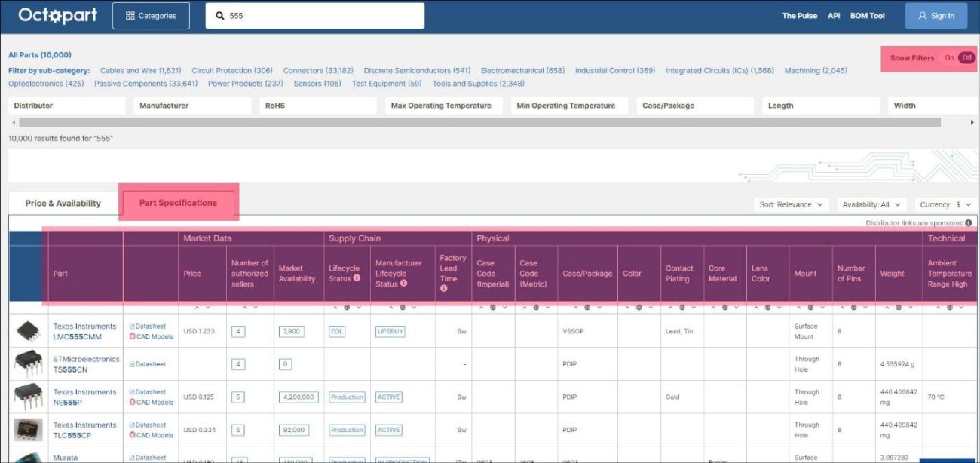This screenshot has height=463, width=980.
Task: Click the search magnifier icon
Action: point(220,16)
